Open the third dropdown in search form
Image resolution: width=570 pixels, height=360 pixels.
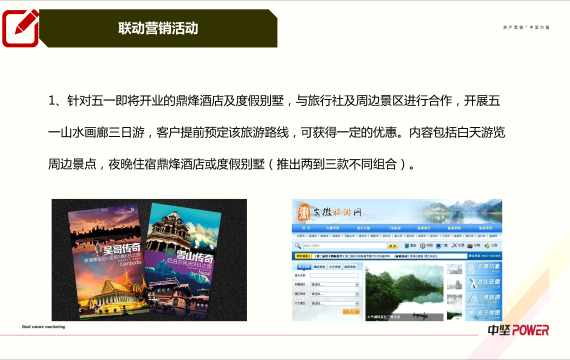tap(334, 303)
